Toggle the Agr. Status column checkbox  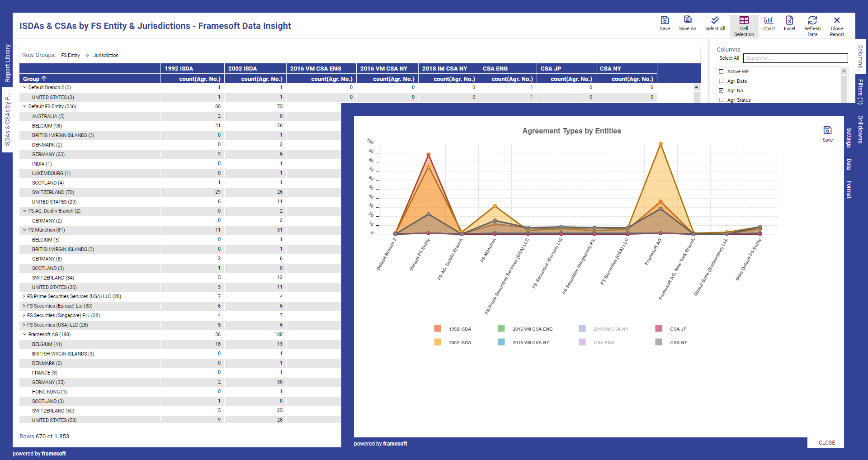tap(721, 100)
